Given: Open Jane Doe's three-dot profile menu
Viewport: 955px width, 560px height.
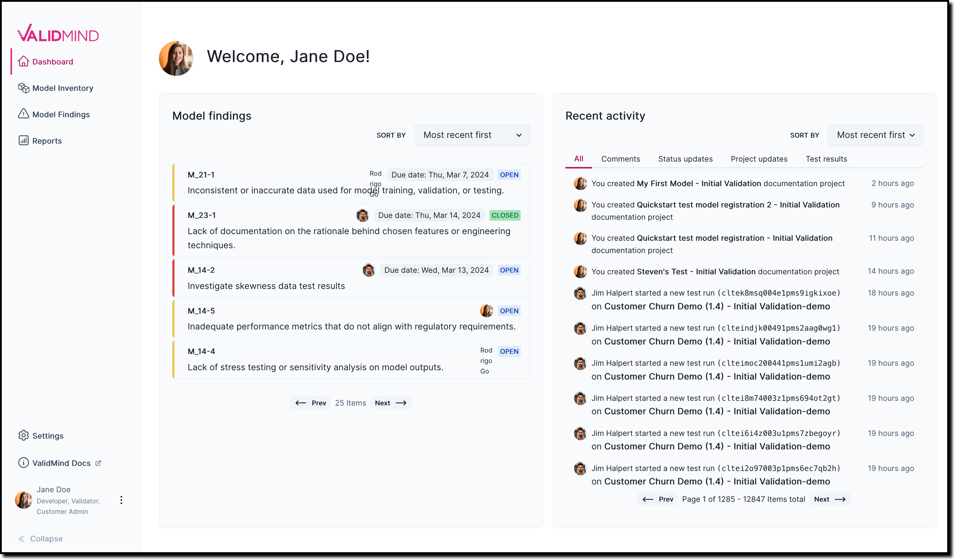Looking at the screenshot, I should [x=121, y=500].
